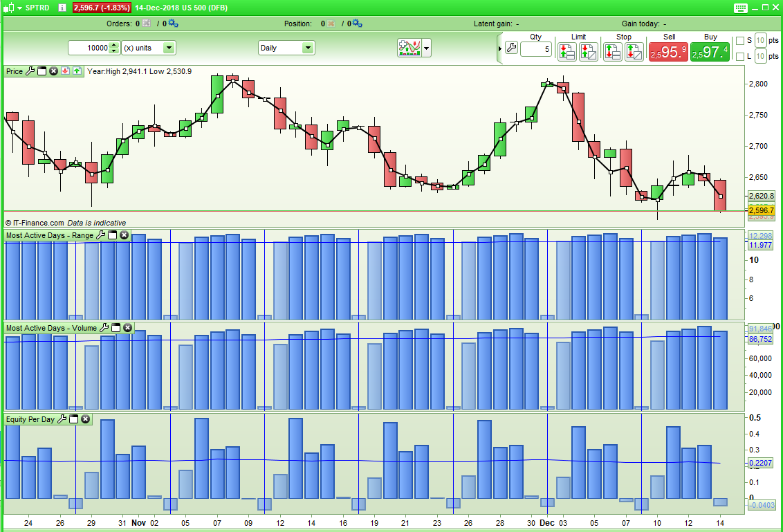Viewport: 783px width, 532px height.
Task: Click the Year:High 2,941.1 Low 2,530.9 text
Action: click(139, 71)
